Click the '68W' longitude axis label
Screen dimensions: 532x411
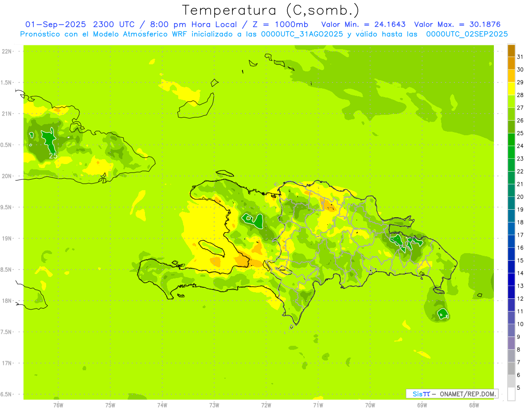(473, 405)
